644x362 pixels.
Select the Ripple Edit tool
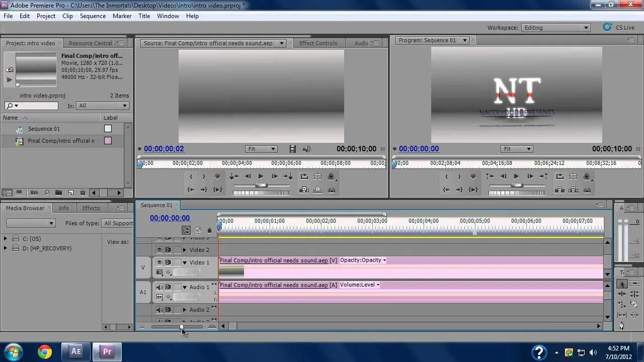[622, 294]
